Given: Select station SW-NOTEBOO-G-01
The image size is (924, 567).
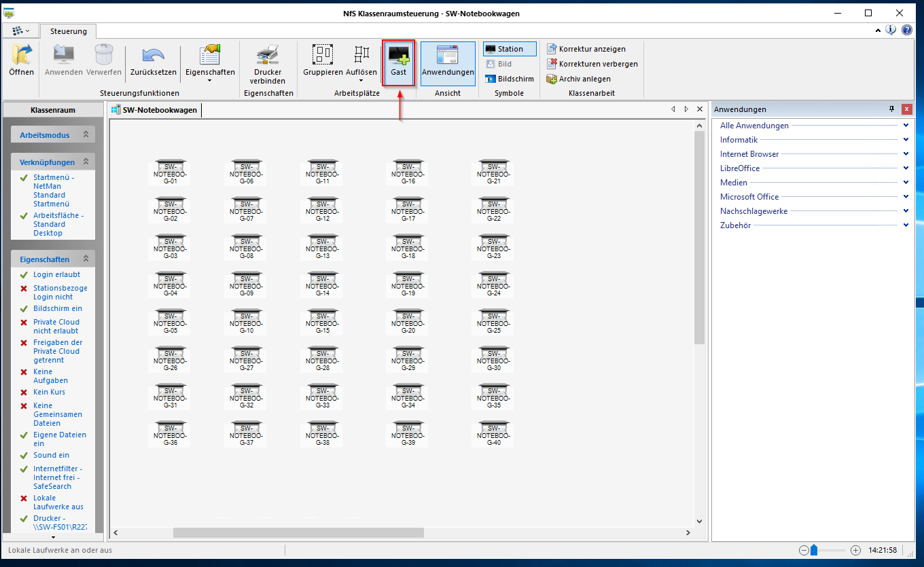Looking at the screenshot, I should pyautogui.click(x=170, y=172).
